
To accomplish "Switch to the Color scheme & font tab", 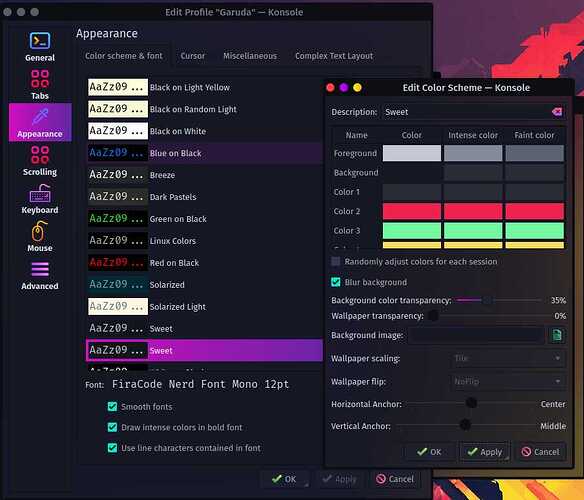I will click(124, 56).
